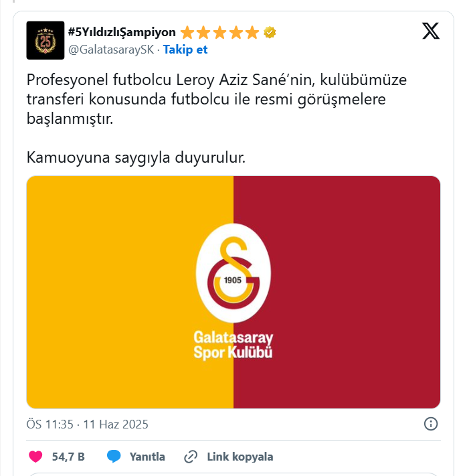This screenshot has width=475, height=476.
Task: Click the Galatasaray Spor Kulübü caption text
Action: point(233,345)
